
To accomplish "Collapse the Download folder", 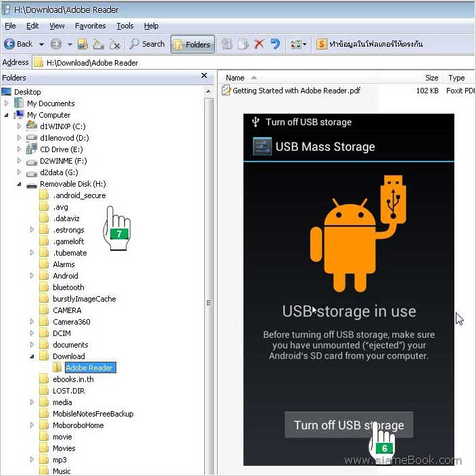I will 32,356.
